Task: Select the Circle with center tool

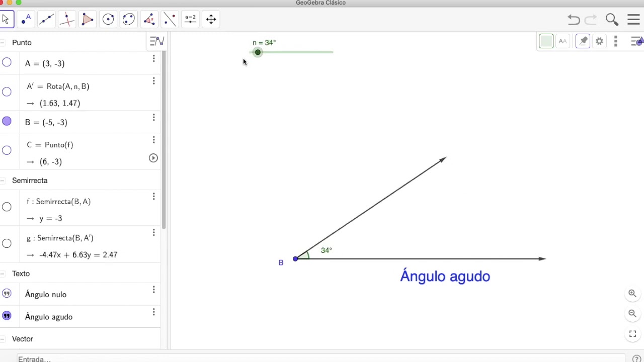Action: pyautogui.click(x=108, y=19)
